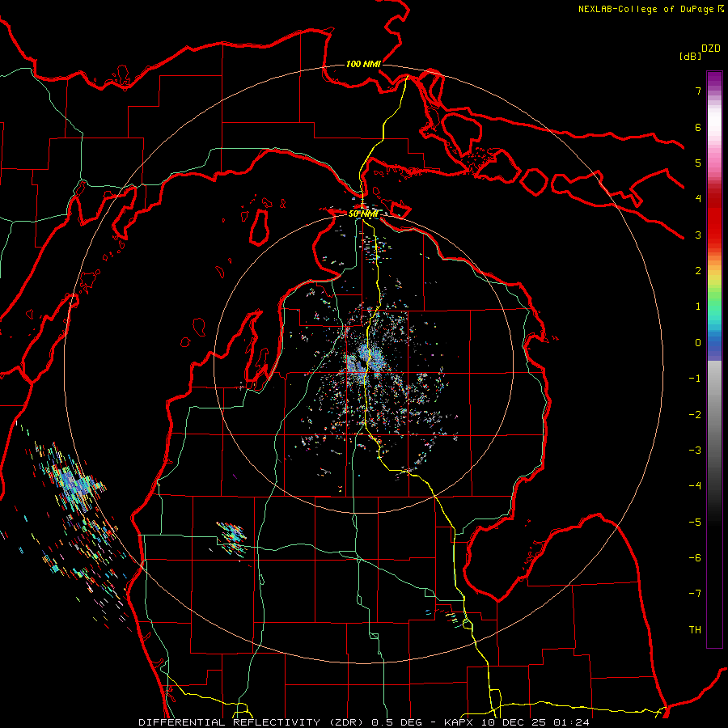Click the 5 value on color scale
728x728 pixels.
(698, 163)
